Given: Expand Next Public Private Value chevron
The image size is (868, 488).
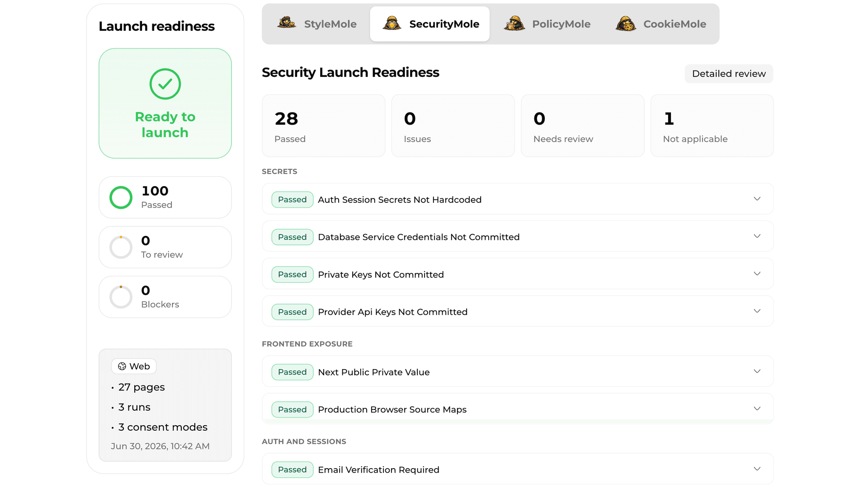Looking at the screenshot, I should pyautogui.click(x=757, y=371).
